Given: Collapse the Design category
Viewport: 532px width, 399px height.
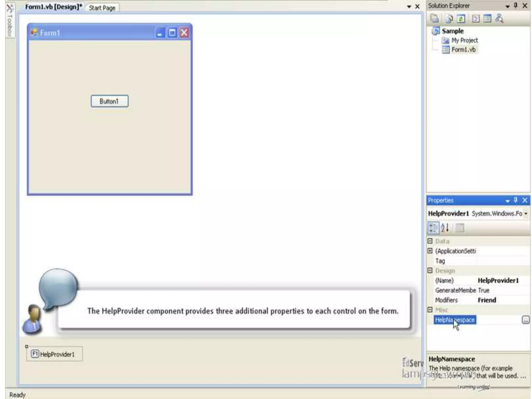Looking at the screenshot, I should pos(430,271).
